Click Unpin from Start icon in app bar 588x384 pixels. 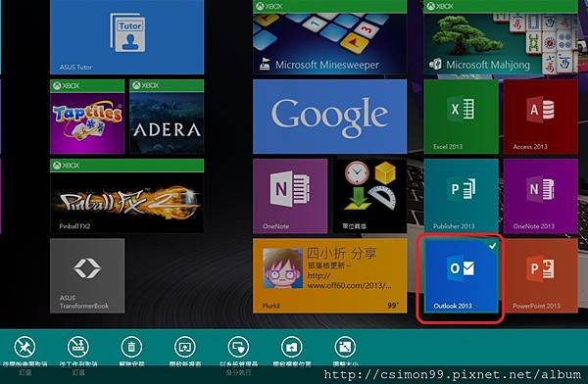(x=24, y=347)
